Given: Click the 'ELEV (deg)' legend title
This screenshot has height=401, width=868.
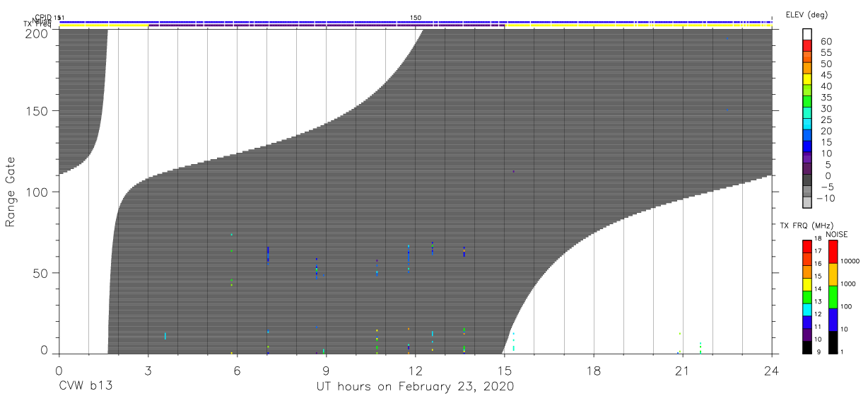Looking at the screenshot, I should [x=807, y=14].
